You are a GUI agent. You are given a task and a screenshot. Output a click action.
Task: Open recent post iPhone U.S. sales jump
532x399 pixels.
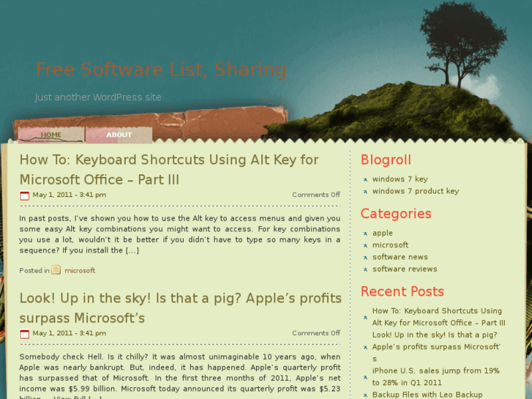(436, 376)
